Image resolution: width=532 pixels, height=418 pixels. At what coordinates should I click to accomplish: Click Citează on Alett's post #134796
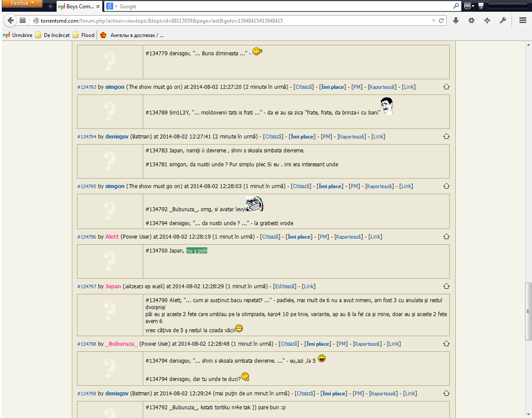tap(271, 237)
